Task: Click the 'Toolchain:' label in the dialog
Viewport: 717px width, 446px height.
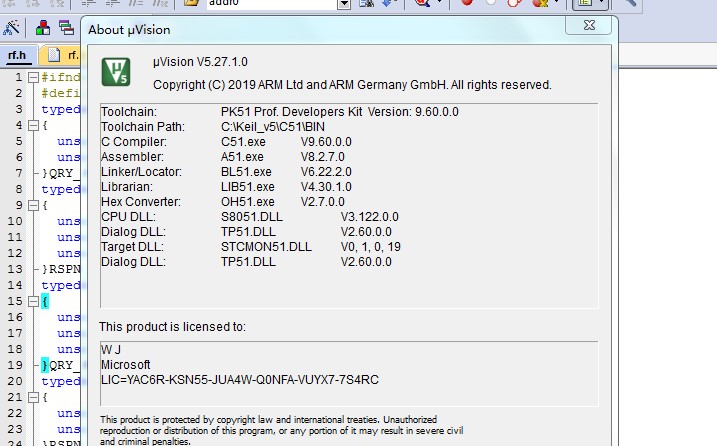Action: tap(128, 112)
